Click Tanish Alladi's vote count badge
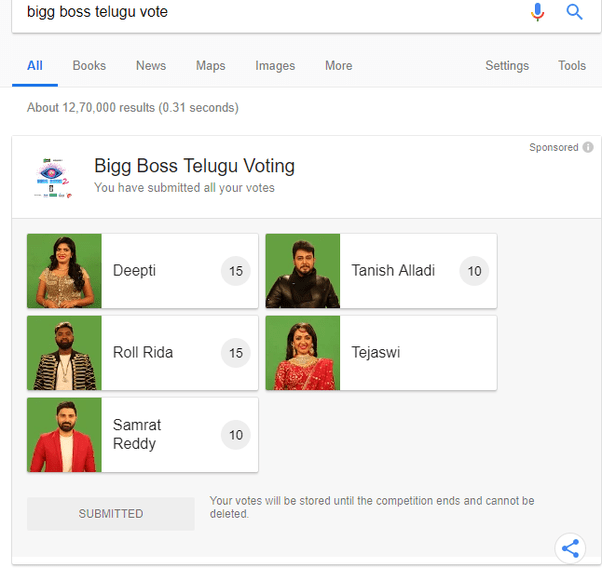 pyautogui.click(x=474, y=271)
